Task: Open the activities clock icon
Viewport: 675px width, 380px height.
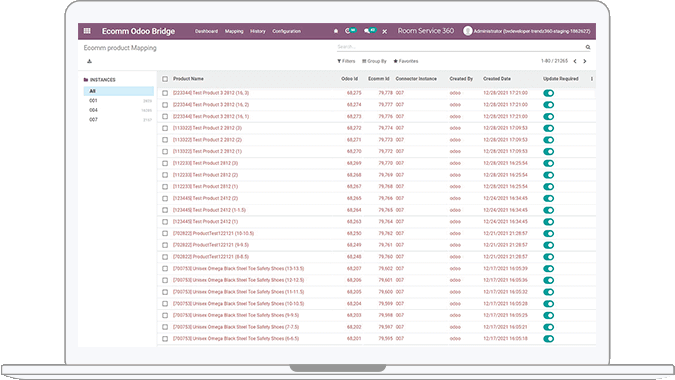Action: 348,31
